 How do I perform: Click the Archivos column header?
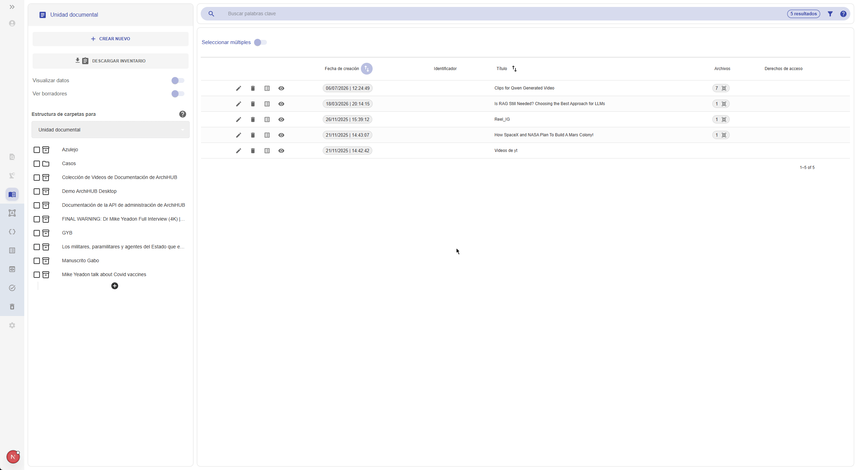tap(722, 69)
